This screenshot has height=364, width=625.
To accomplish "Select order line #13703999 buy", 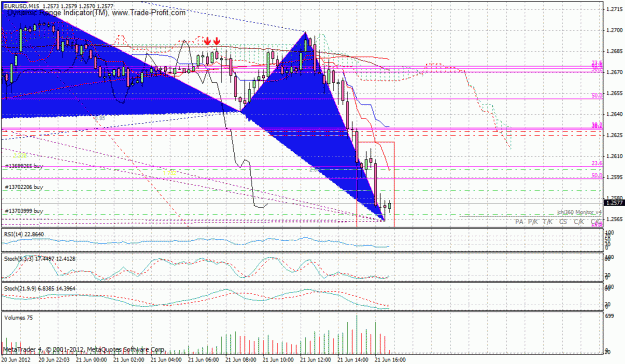I will tap(24, 211).
